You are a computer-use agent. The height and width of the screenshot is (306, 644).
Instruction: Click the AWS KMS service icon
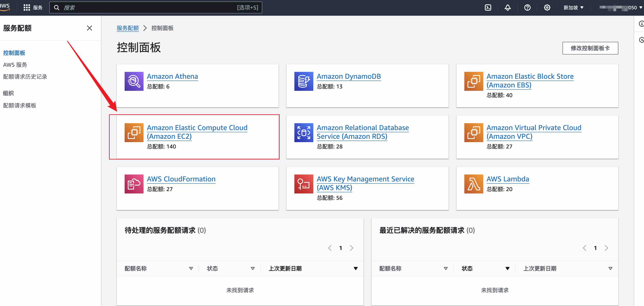[x=304, y=184]
